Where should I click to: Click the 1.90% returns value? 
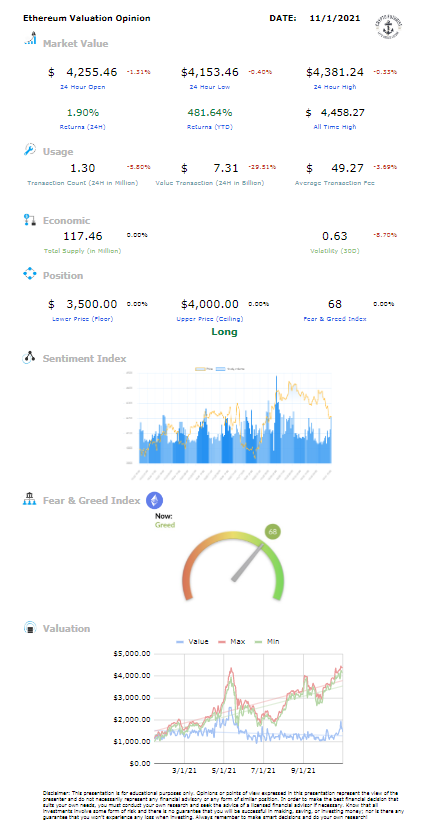pyautogui.click(x=82, y=113)
